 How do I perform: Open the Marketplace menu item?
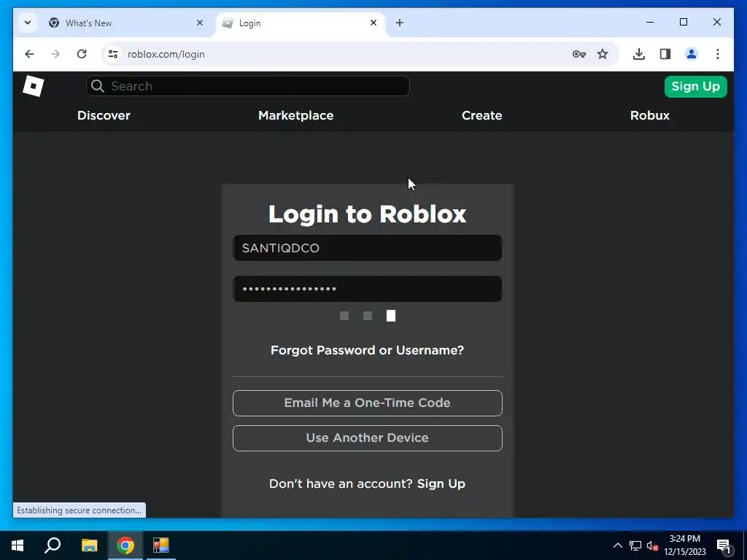click(x=296, y=116)
